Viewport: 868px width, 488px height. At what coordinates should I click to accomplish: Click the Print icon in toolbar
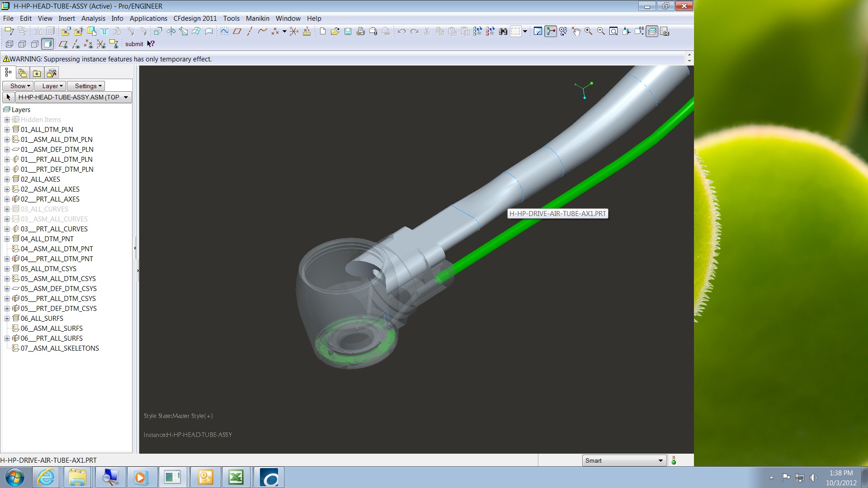pyautogui.click(x=360, y=31)
